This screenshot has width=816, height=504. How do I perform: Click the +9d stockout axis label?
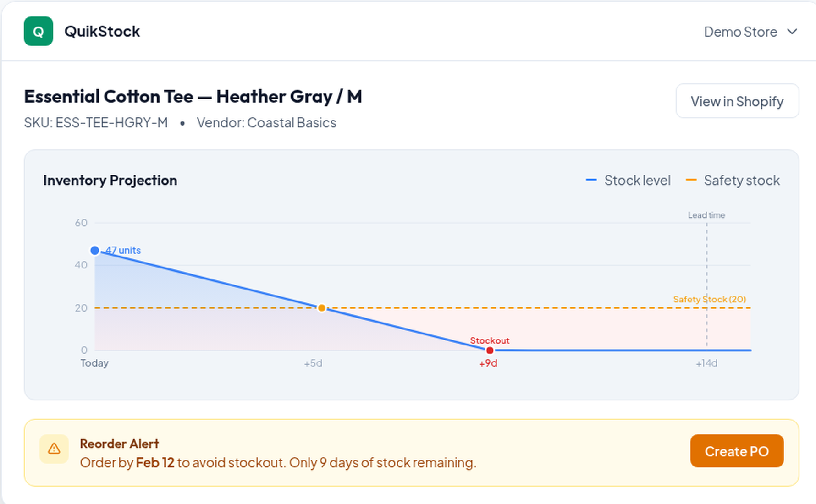(x=487, y=363)
